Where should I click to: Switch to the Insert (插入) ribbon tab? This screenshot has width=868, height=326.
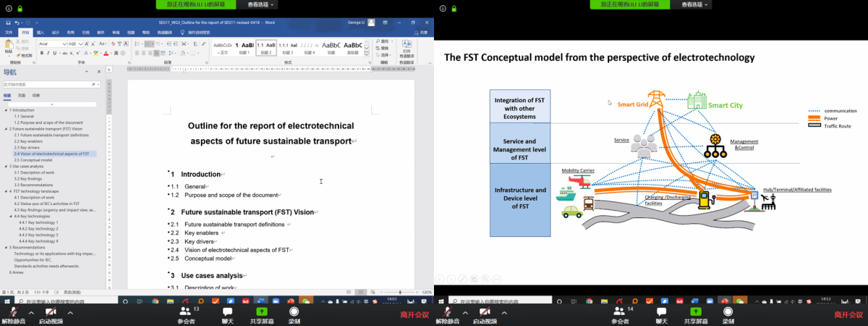(41, 33)
